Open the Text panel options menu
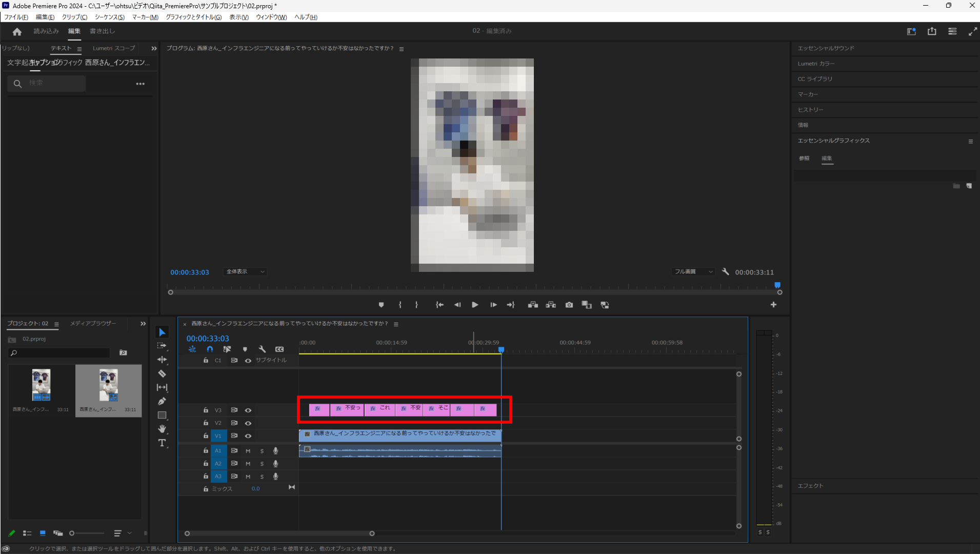Screen dimensions: 980x554 [x=79, y=49]
